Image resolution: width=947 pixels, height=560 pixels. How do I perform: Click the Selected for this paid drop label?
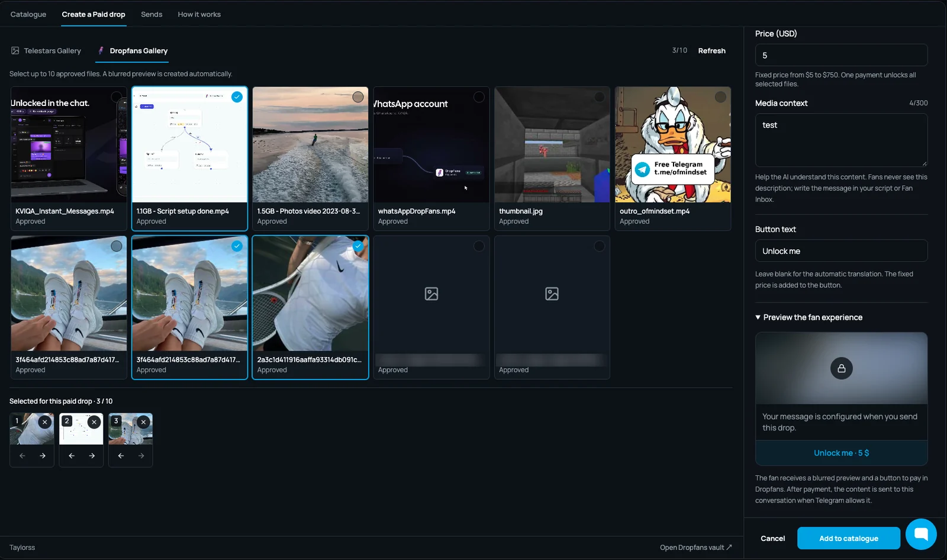pyautogui.click(x=61, y=401)
